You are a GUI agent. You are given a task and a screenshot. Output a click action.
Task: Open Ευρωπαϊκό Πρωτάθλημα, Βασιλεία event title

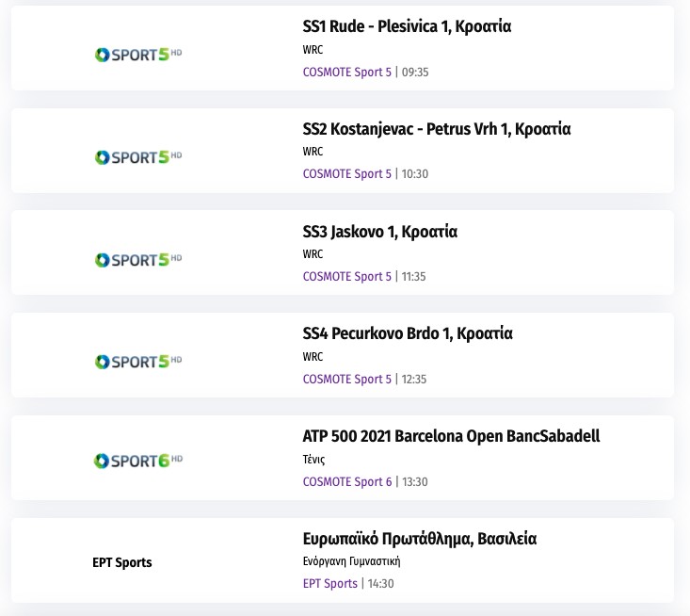[420, 539]
